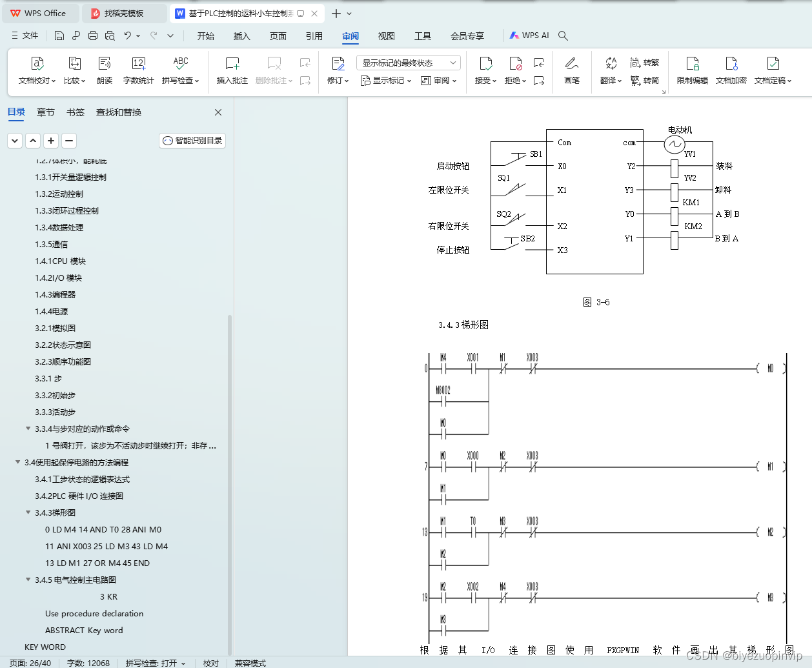Click the save icon in quick toolbar

(x=59, y=35)
